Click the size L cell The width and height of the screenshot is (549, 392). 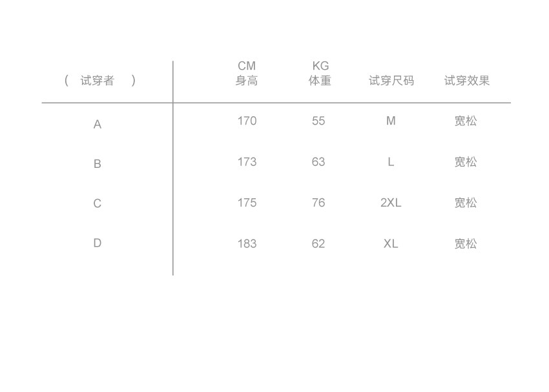click(x=391, y=162)
